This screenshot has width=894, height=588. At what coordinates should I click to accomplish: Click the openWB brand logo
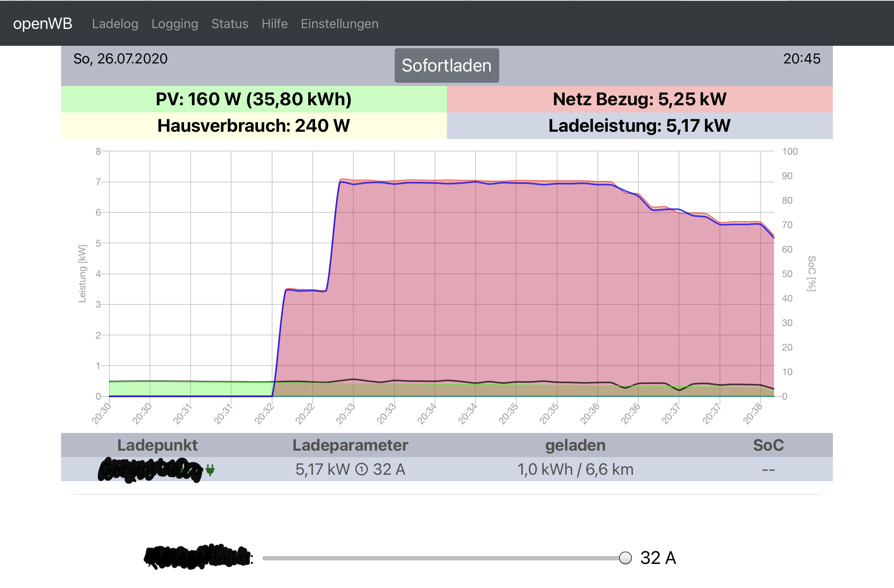(x=43, y=24)
